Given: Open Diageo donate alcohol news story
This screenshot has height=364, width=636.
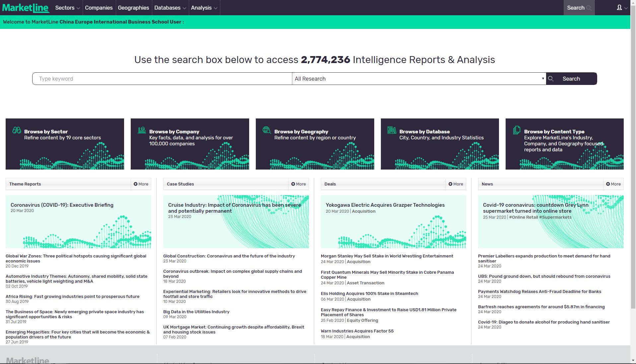Looking at the screenshot, I should pyautogui.click(x=544, y=322).
